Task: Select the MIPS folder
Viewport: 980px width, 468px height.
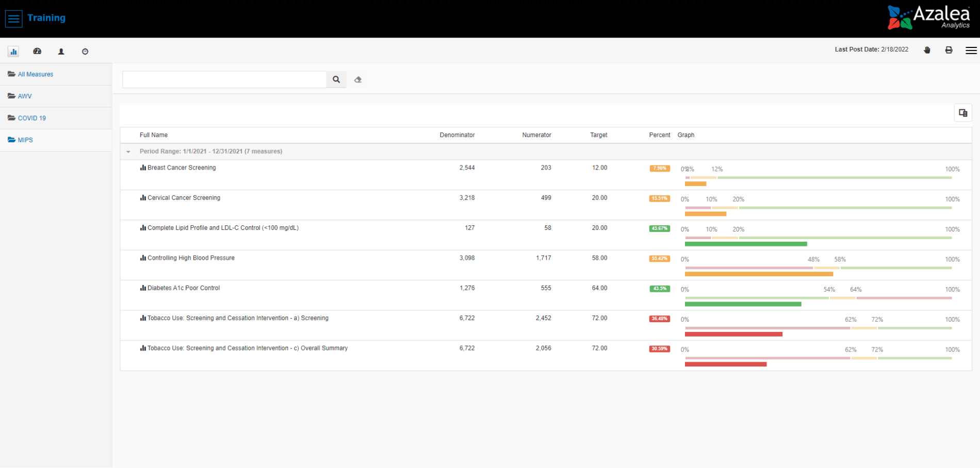Action: tap(25, 140)
